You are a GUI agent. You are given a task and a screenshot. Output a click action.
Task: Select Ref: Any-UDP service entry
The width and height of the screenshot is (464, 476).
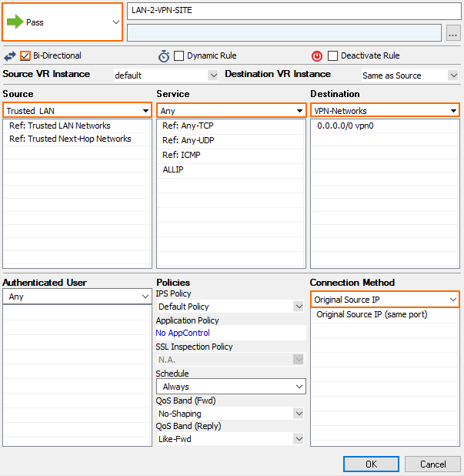coord(231,140)
